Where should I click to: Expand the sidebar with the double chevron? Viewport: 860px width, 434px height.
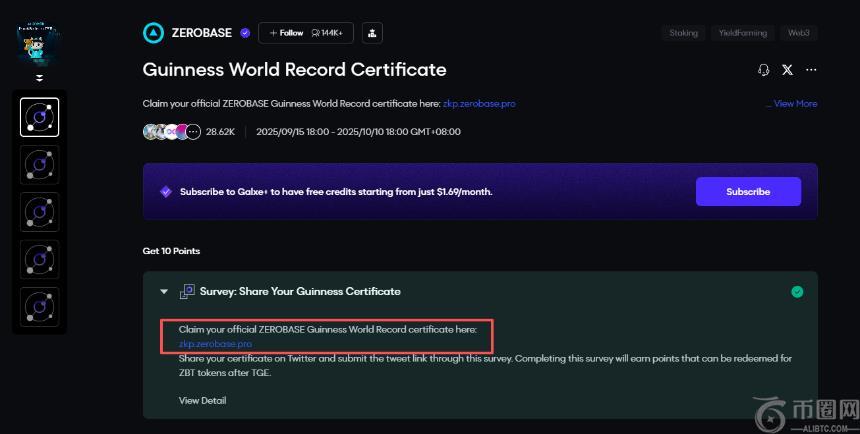click(x=40, y=78)
